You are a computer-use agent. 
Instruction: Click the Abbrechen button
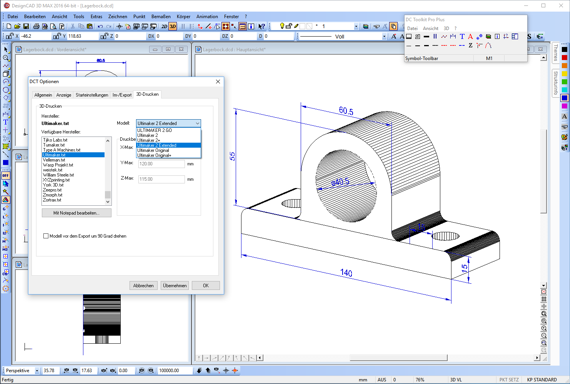click(143, 285)
